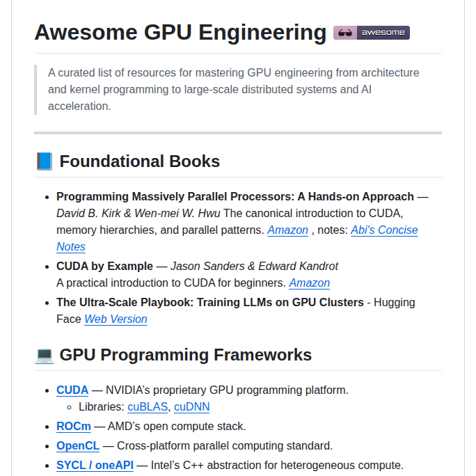
Task: Click 'Programming Massively Parallel Processors' title text
Action: pos(235,197)
